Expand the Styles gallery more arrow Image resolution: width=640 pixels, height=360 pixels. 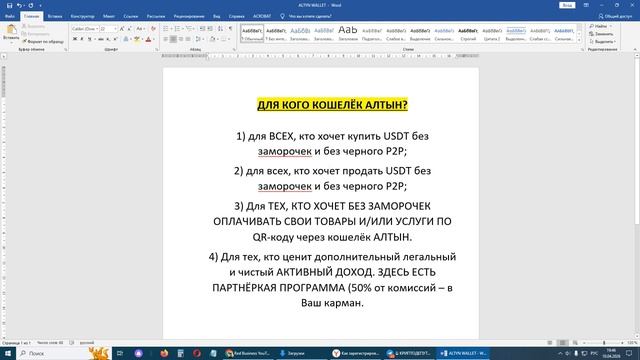tap(579, 40)
